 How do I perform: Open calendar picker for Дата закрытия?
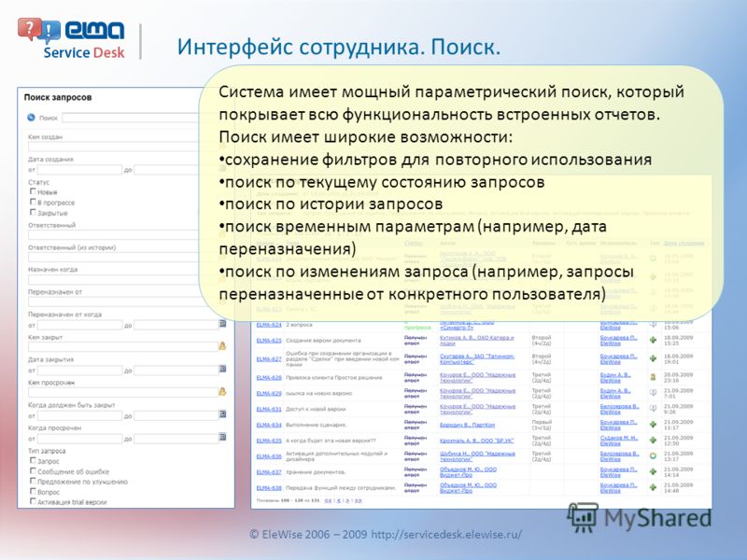222,369
